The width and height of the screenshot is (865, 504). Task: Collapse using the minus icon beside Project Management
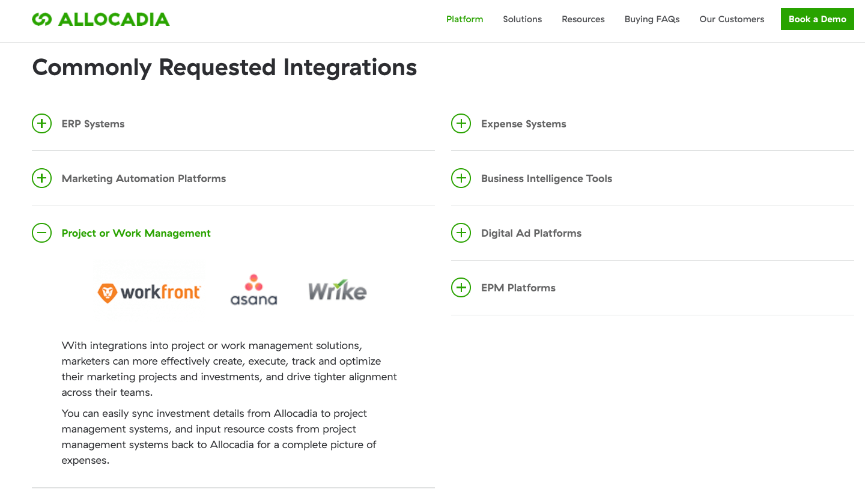pos(41,233)
